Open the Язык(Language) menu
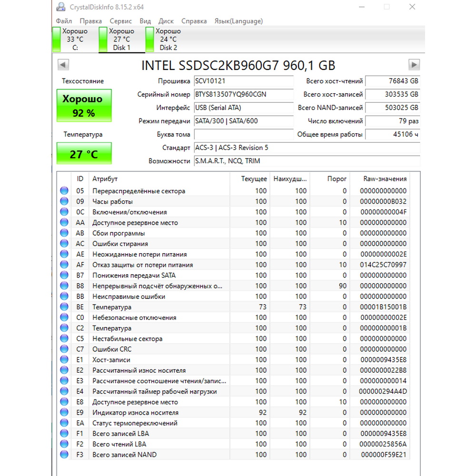Image resolution: width=476 pixels, height=476 pixels. tap(238, 21)
